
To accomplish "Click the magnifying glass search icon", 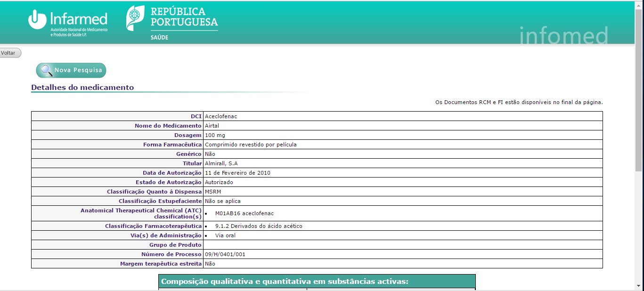I will coord(46,71).
